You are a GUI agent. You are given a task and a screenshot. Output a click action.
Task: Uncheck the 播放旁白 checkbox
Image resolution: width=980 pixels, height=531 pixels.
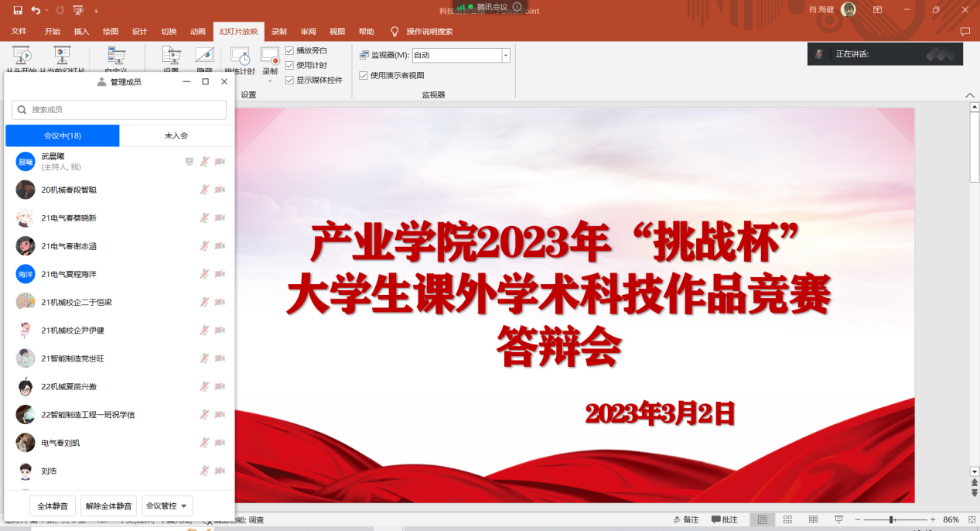click(290, 50)
